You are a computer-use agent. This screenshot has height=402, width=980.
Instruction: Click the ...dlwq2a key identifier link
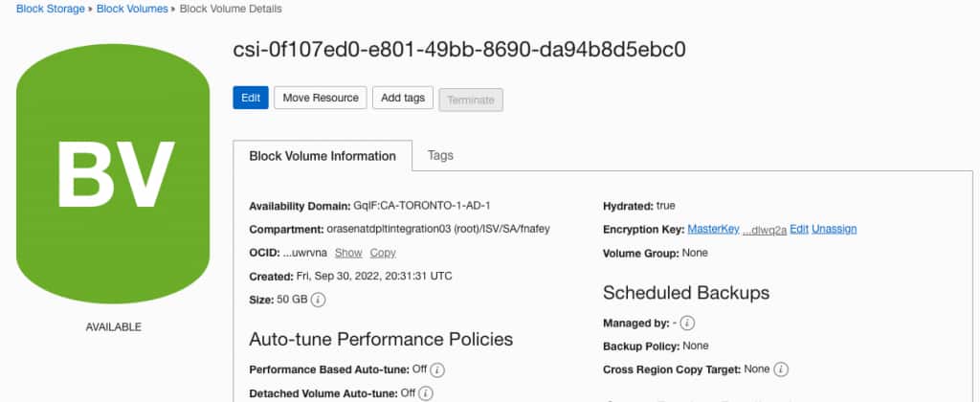coord(765,230)
